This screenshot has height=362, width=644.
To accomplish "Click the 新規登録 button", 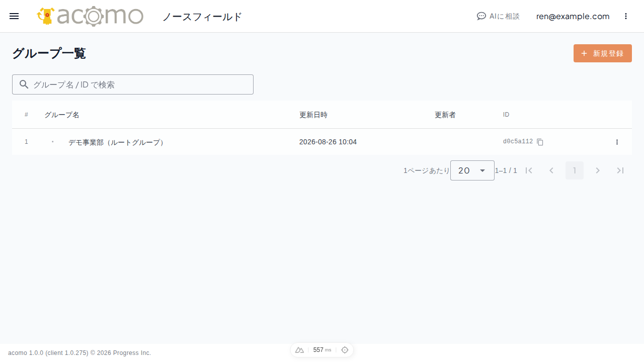I will click(603, 53).
